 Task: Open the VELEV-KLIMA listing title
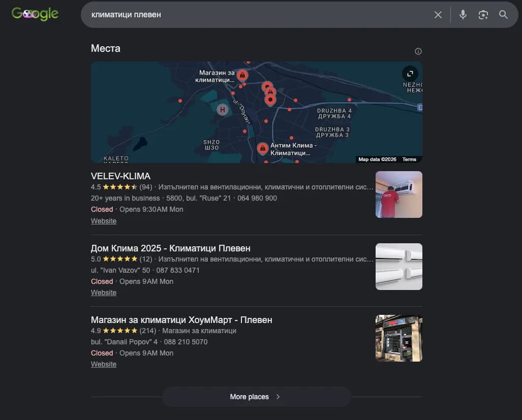pos(120,176)
